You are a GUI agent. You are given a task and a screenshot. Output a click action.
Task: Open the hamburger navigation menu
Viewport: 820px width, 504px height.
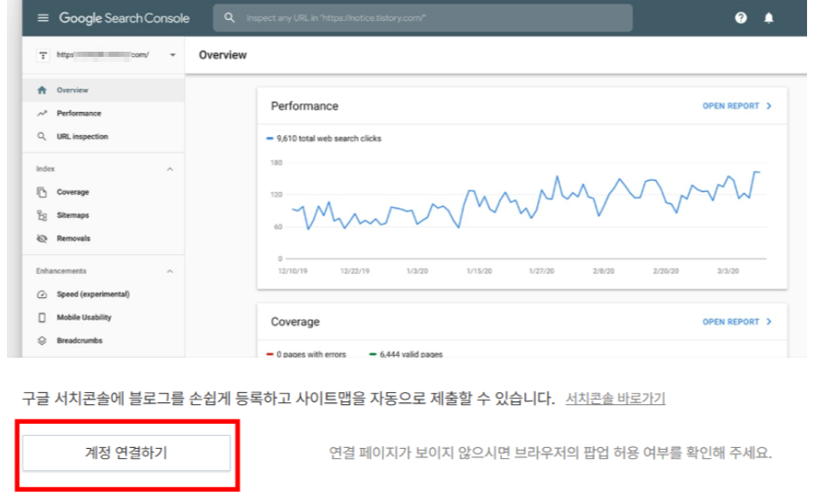point(43,18)
